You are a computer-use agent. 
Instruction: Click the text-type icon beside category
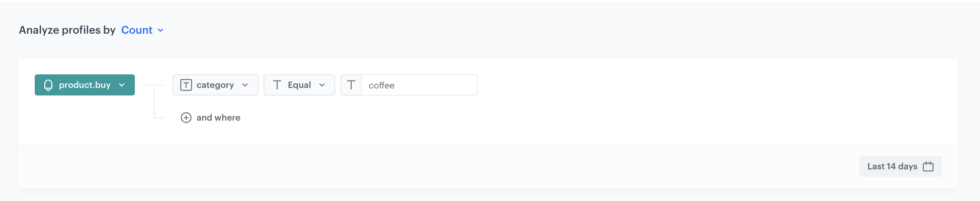[x=186, y=85]
